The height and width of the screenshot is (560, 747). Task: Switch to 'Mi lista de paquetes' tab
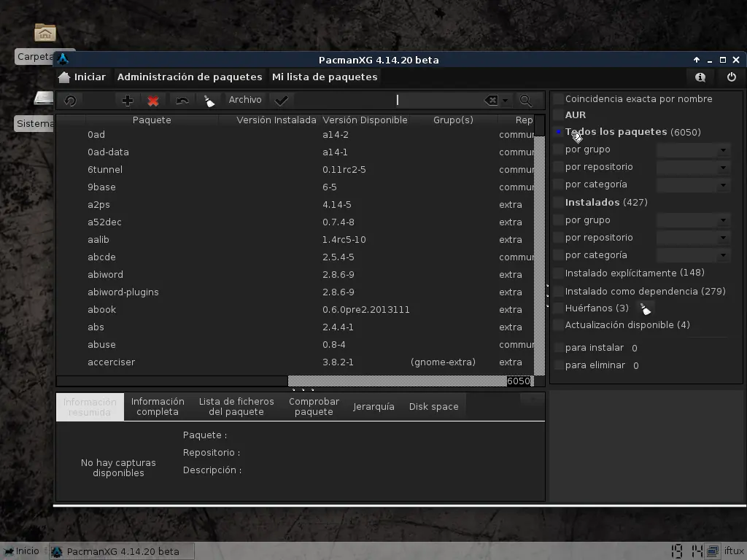[325, 77]
